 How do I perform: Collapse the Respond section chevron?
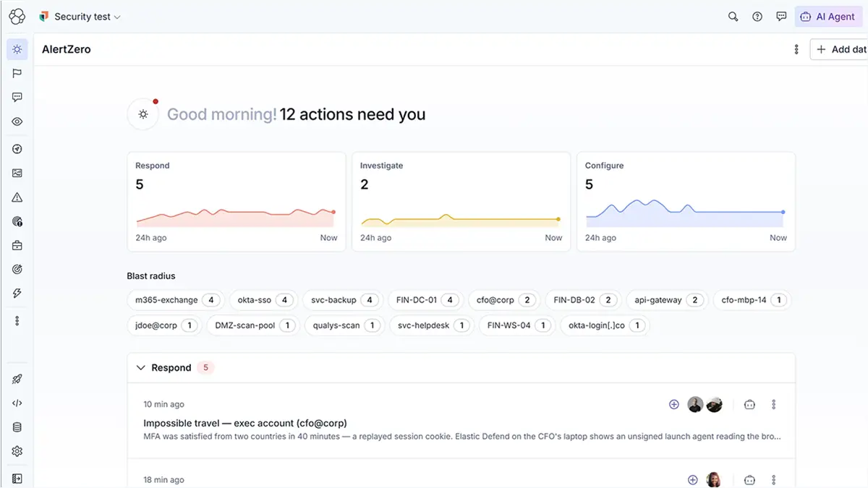(141, 368)
